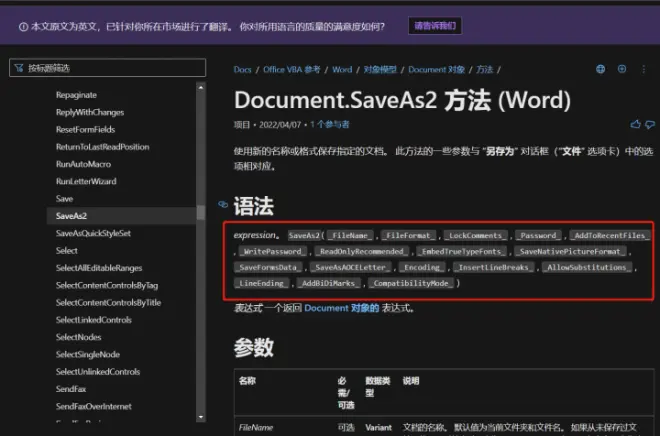Select SendFax in the sidebar
The width and height of the screenshot is (660, 436).
point(71,388)
